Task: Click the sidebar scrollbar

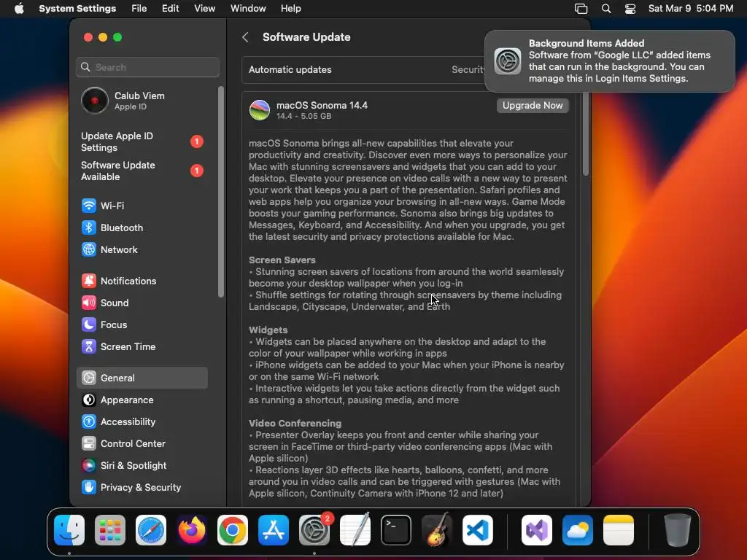Action: (220, 192)
